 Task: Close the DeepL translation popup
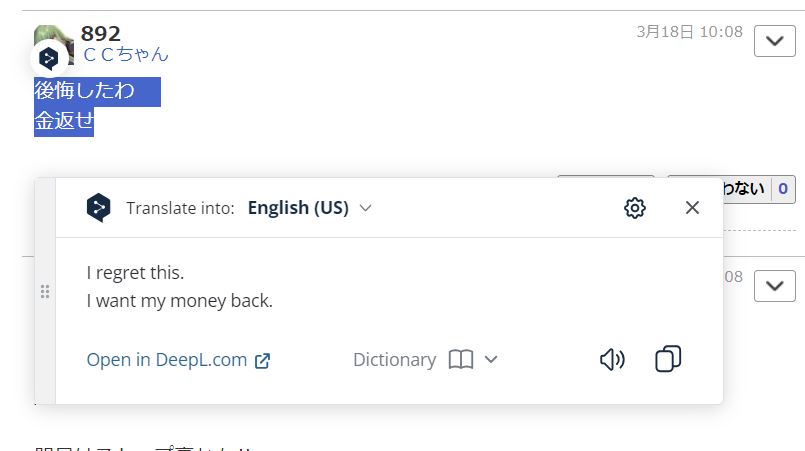coord(692,208)
